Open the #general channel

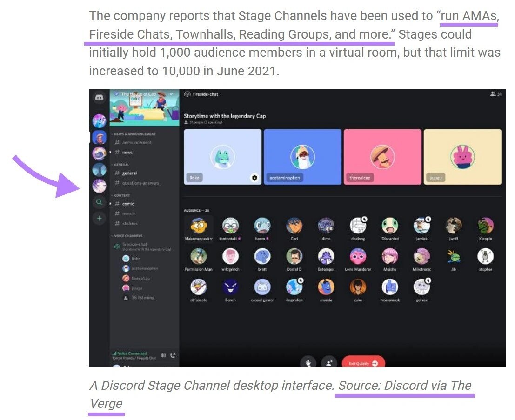[x=126, y=173]
